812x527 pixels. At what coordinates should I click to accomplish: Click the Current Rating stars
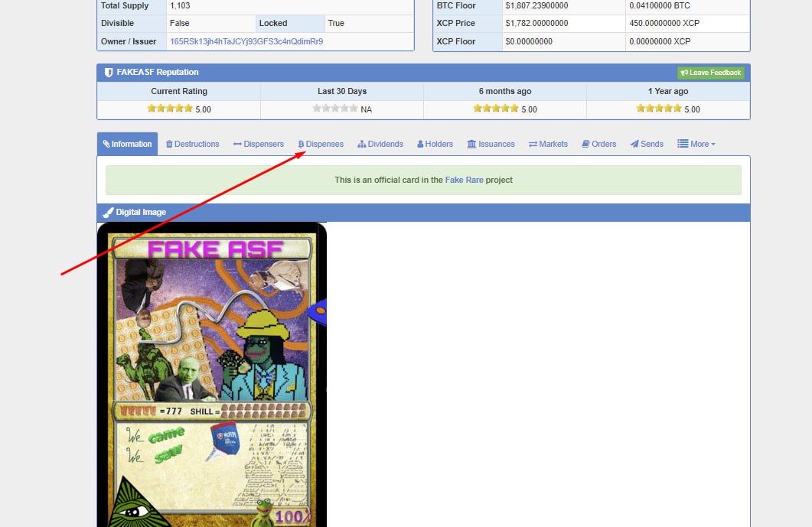click(x=169, y=108)
